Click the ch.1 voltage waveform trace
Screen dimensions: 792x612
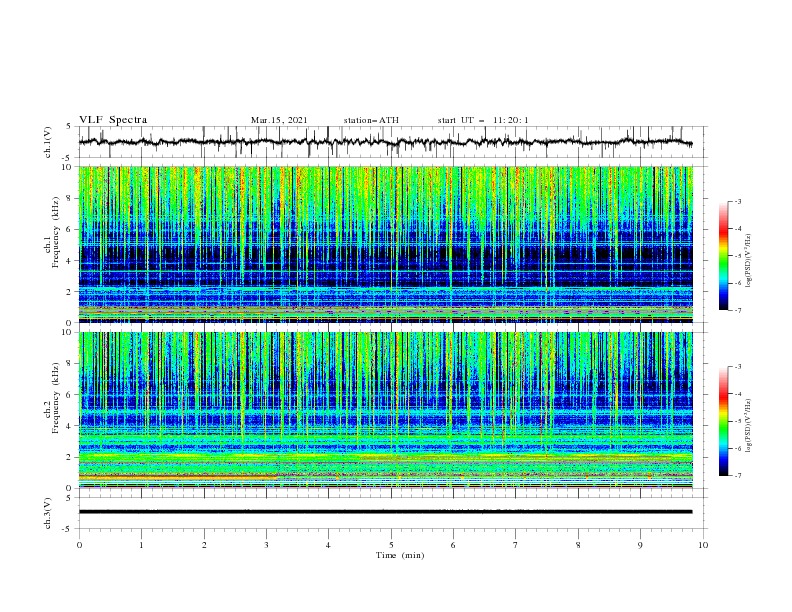tap(385, 142)
